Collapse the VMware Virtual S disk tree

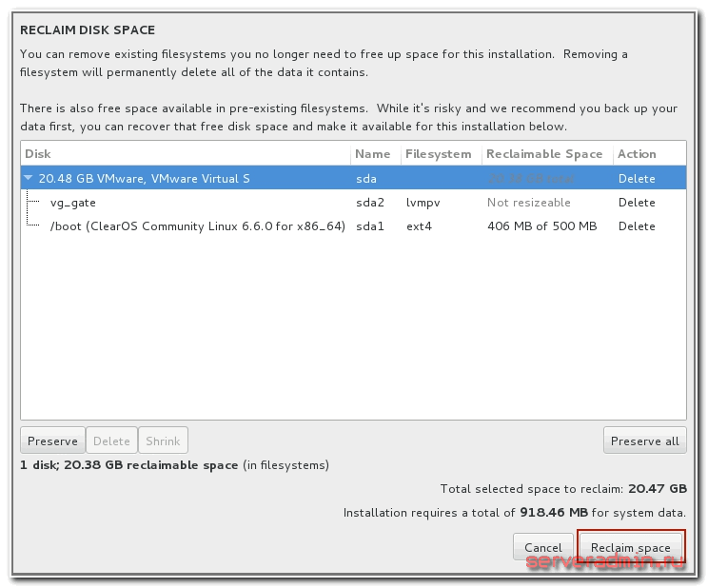click(x=29, y=179)
